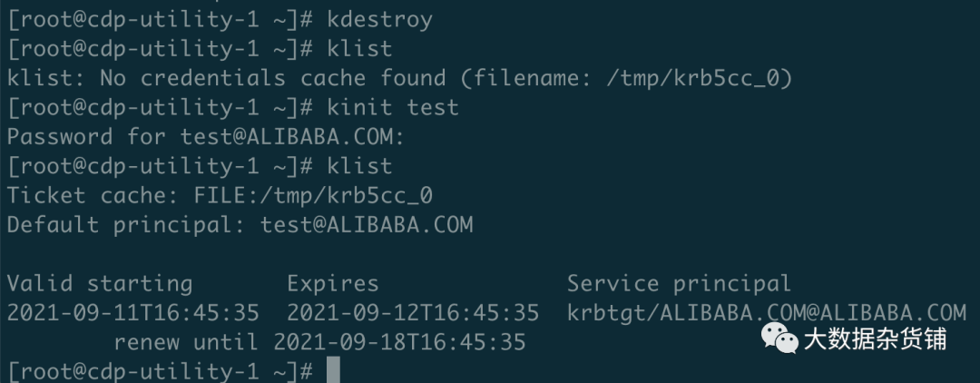Click the 'Expires' column header
Screen dimensions: 980x383
[x=332, y=283]
